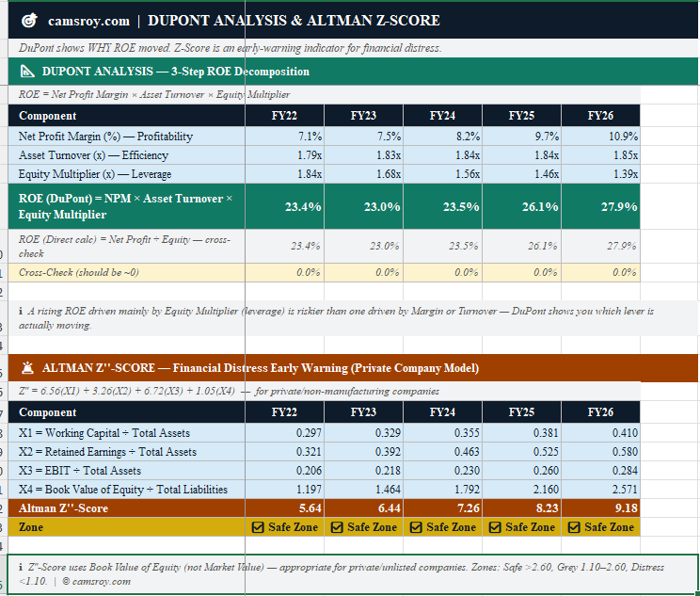Select the X2 Retained Earnings row label

point(127,452)
